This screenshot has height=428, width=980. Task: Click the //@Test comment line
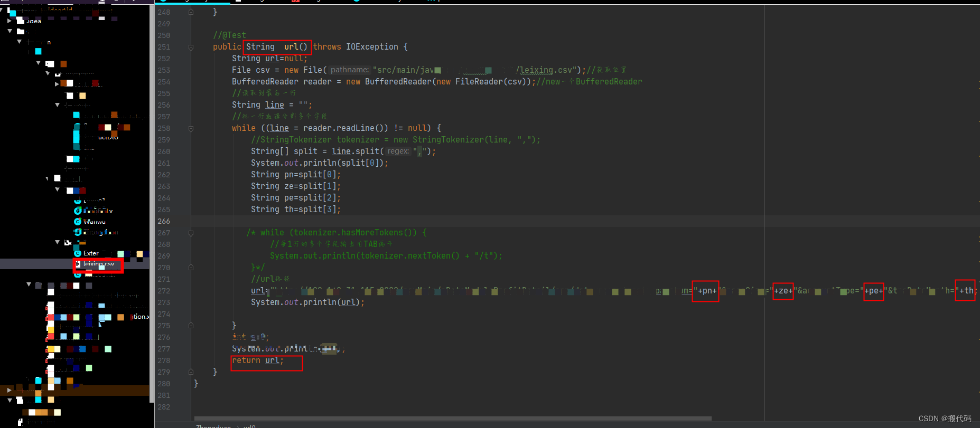[x=229, y=35]
